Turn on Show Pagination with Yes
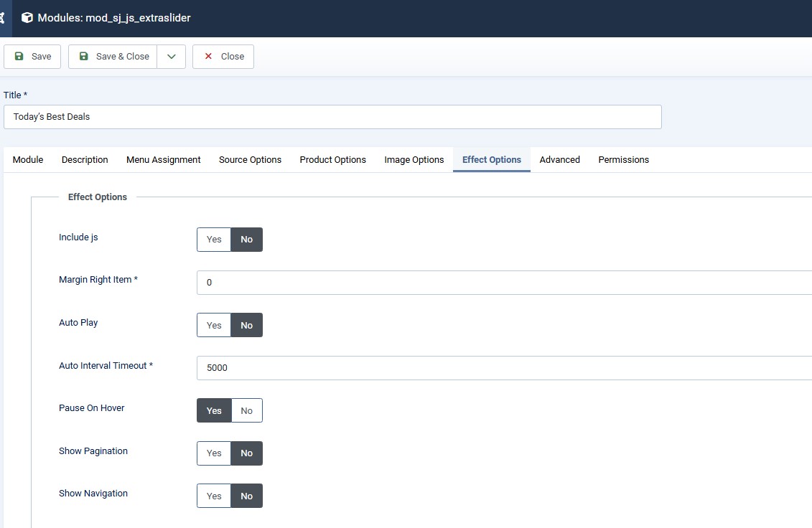The width and height of the screenshot is (812, 528). [214, 453]
